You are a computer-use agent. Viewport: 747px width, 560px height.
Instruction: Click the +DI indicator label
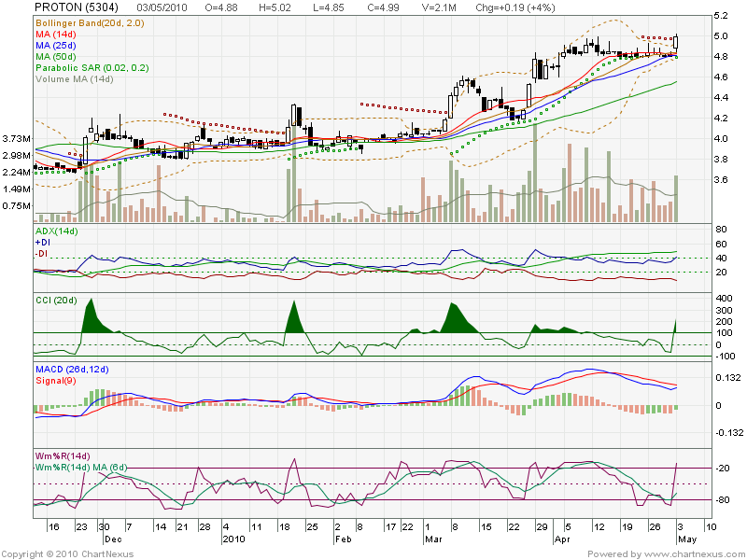(x=43, y=243)
